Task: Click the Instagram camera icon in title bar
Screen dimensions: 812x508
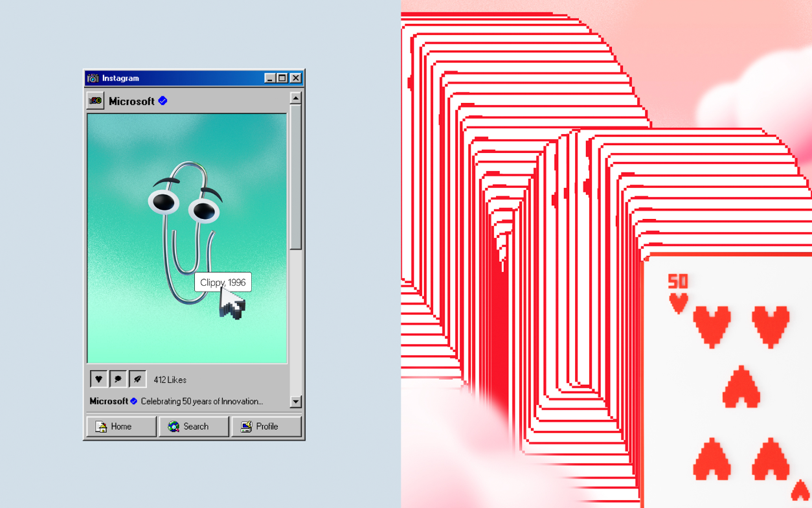Action: (93, 78)
